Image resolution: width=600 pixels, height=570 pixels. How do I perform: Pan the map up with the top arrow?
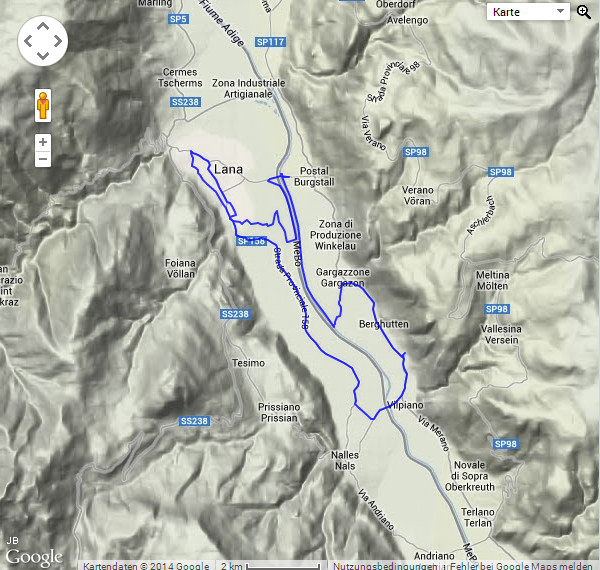pos(43,26)
